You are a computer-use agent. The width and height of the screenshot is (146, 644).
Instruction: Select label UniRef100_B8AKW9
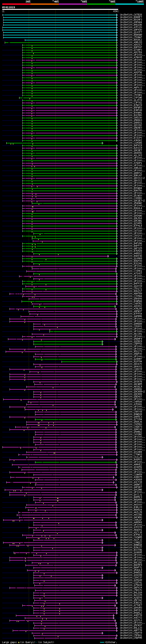click(131, 35)
